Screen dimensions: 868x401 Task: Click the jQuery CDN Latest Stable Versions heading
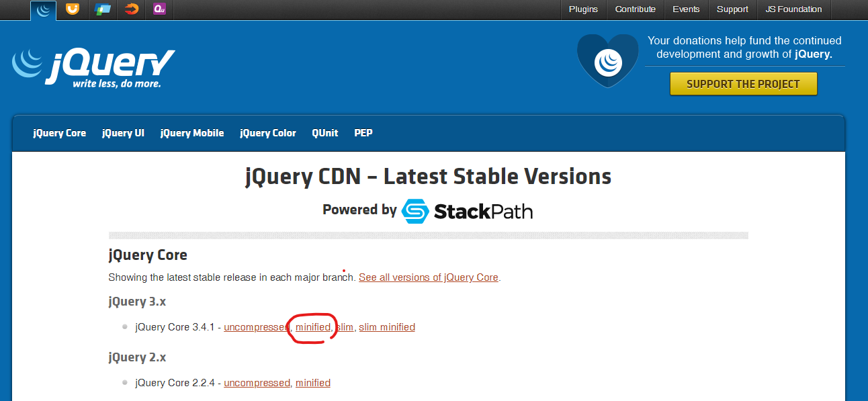pos(429,177)
